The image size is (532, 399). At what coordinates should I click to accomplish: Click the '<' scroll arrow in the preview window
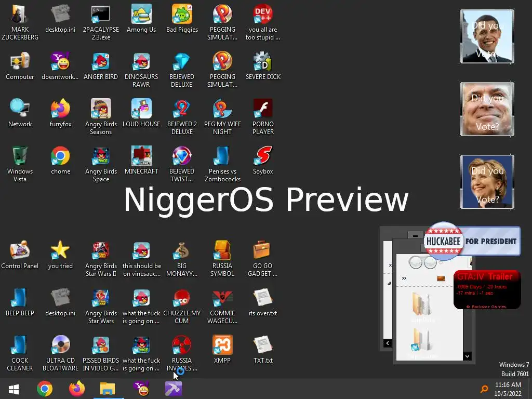388,343
